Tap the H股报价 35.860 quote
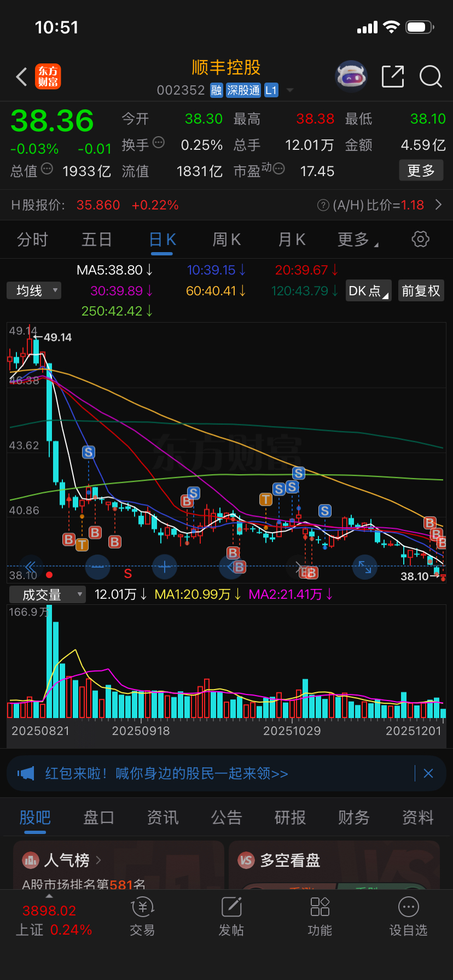The height and width of the screenshot is (980, 453). (98, 205)
